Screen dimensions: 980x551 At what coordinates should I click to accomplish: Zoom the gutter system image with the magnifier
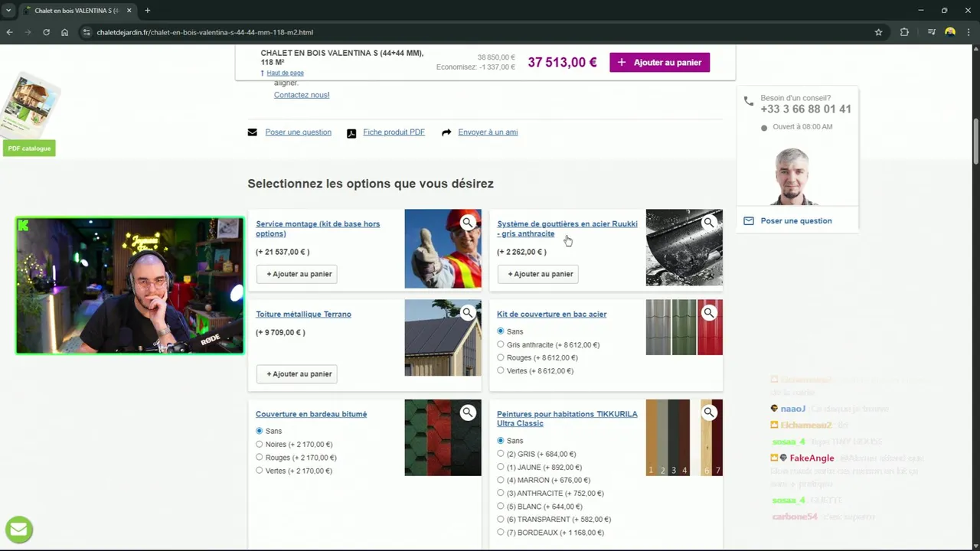[709, 223]
